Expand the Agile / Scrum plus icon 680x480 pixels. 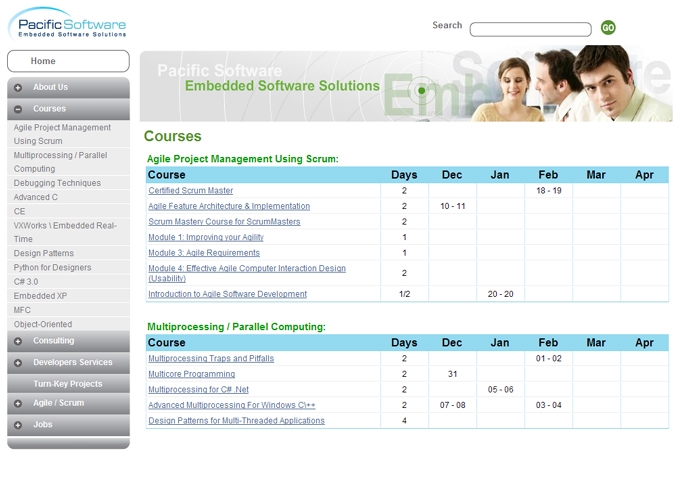point(18,404)
